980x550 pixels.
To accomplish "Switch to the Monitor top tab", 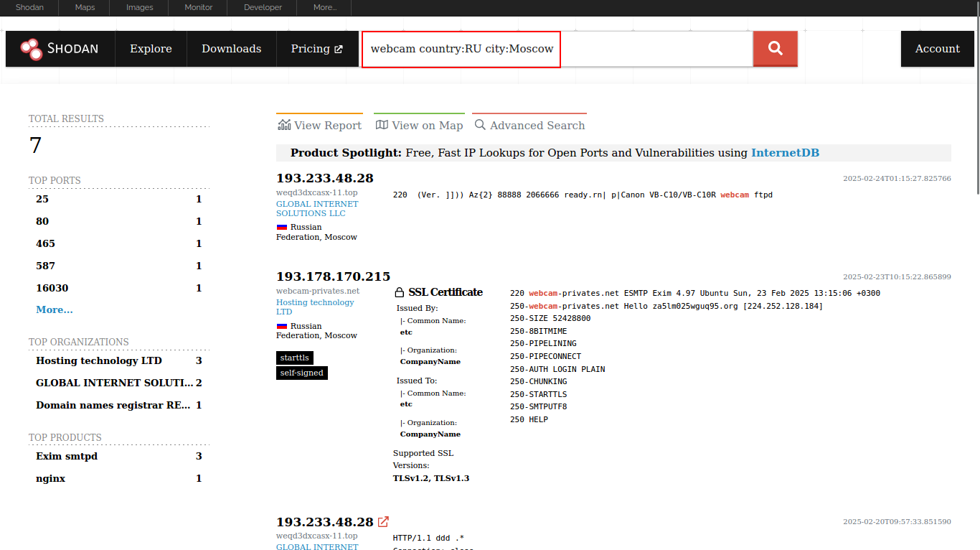I will [x=198, y=7].
